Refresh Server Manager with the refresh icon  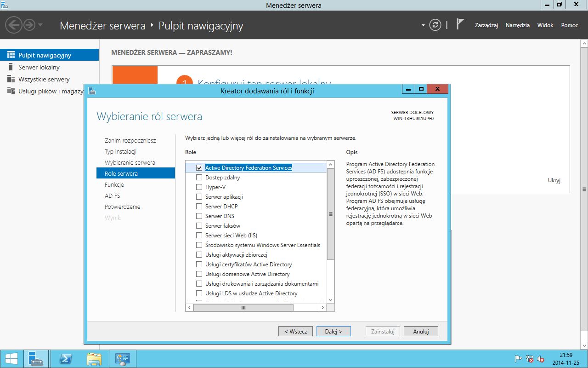pos(435,25)
